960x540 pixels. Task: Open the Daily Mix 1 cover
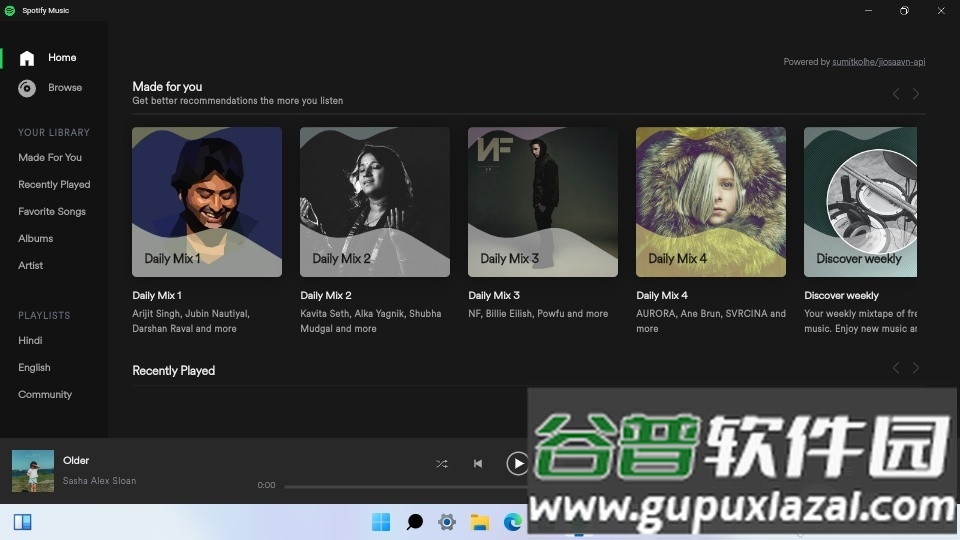(207, 202)
